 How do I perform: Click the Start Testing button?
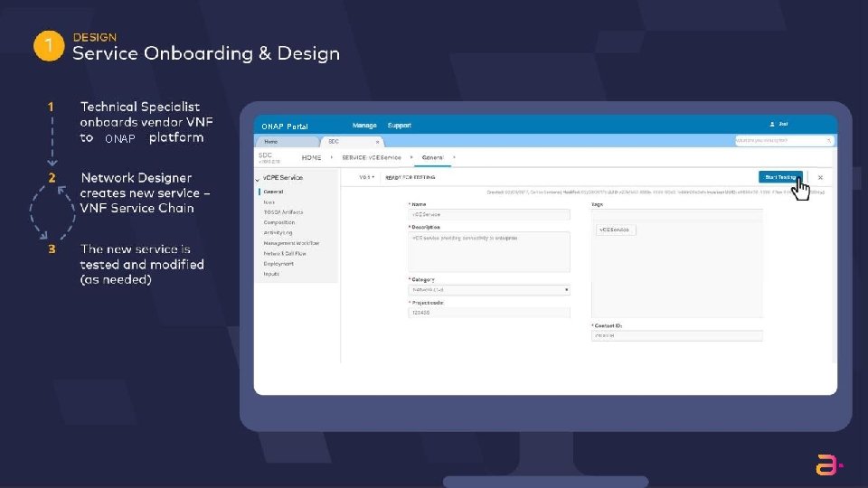tap(780, 177)
